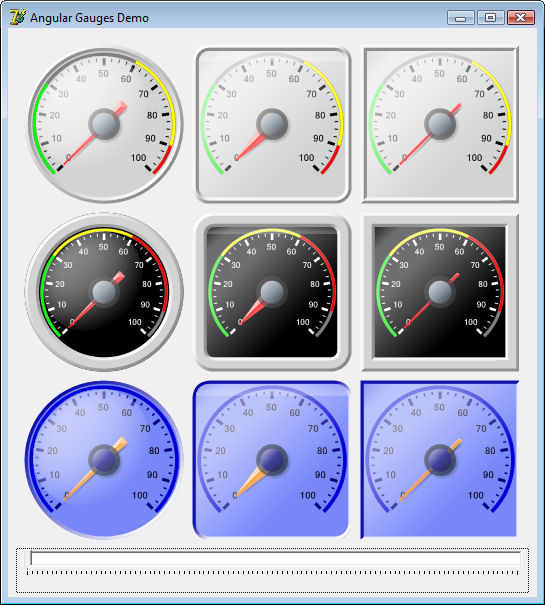Click the 100 label on the silver round gauge
Image resolution: width=545 pixels, height=605 pixels.
point(139,157)
